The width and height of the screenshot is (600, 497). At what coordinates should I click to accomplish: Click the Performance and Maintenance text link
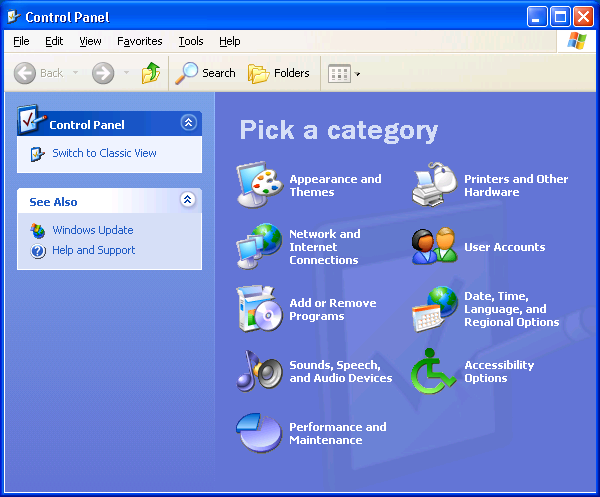pos(338,433)
